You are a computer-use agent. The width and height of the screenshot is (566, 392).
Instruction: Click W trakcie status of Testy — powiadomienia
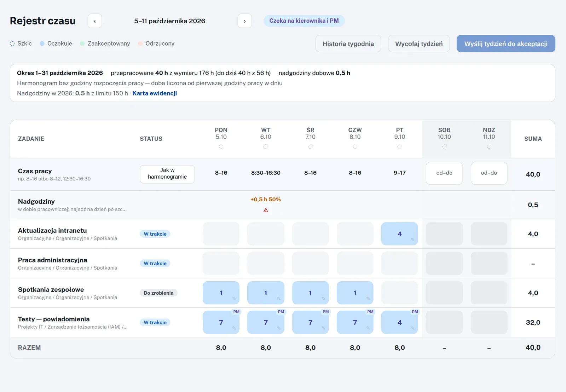(x=155, y=322)
